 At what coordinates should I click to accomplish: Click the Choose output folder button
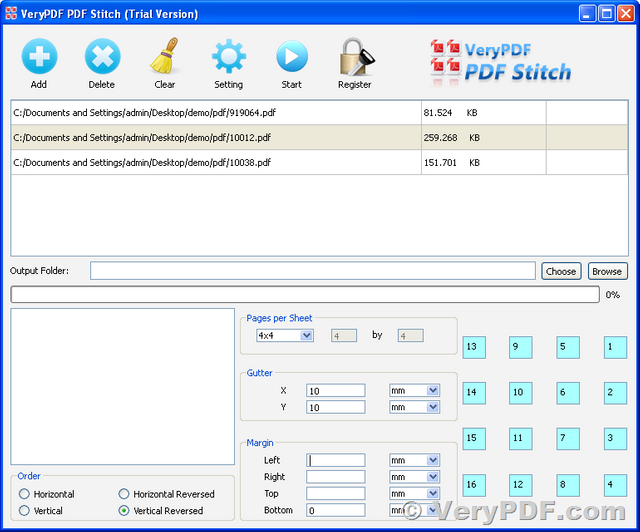click(x=561, y=271)
